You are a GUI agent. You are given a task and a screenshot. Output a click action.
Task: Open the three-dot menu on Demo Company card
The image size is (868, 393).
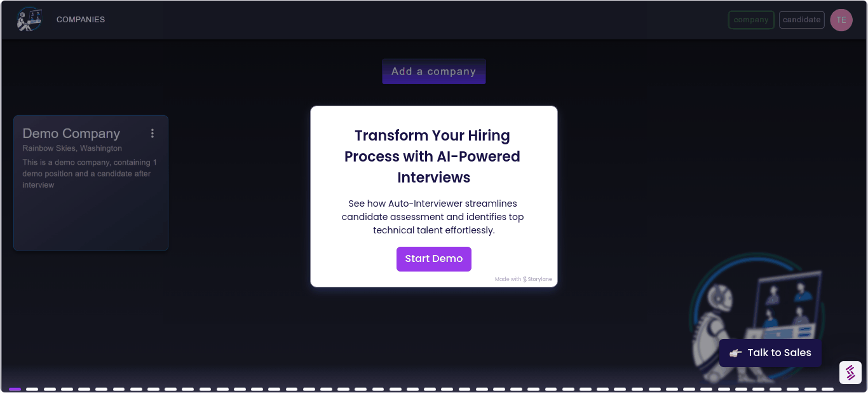[153, 134]
